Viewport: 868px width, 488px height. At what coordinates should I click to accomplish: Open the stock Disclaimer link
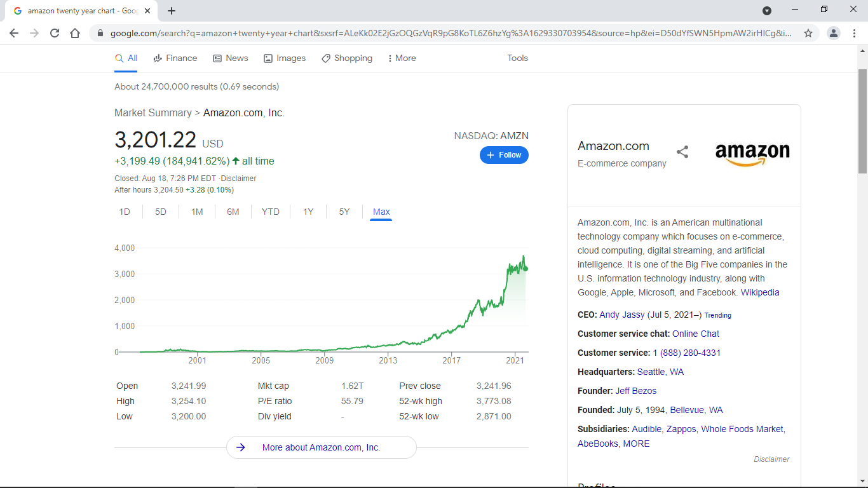tap(239, 179)
